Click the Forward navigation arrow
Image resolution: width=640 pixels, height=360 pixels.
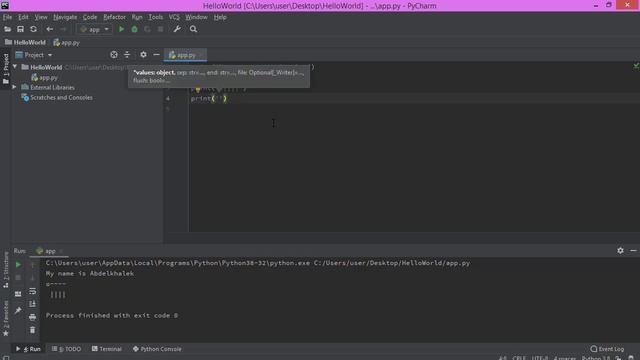[x=63, y=29]
